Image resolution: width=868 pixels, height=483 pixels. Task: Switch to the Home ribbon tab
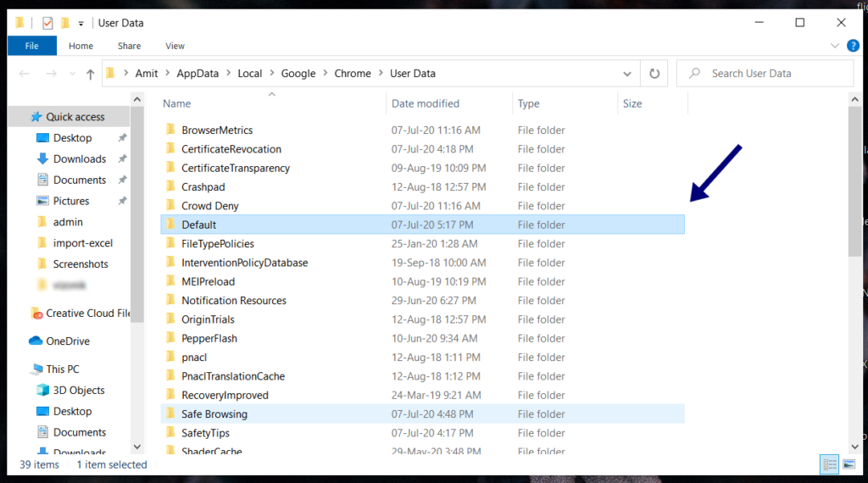81,46
